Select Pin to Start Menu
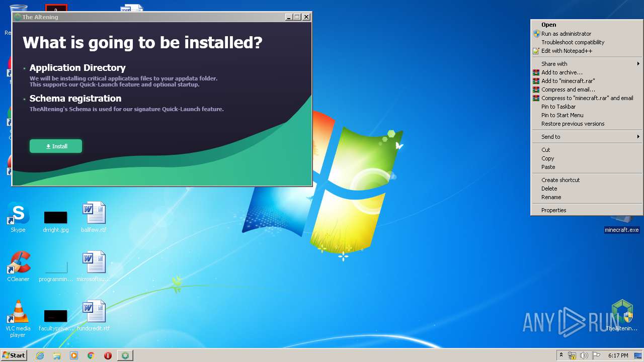644x362 pixels. 587,115
